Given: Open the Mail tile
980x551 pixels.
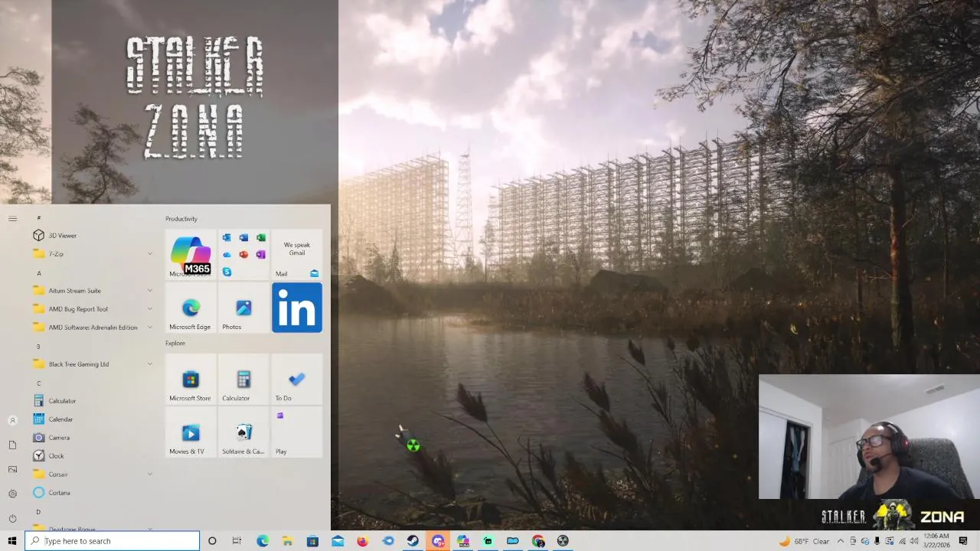Looking at the screenshot, I should tap(297, 255).
